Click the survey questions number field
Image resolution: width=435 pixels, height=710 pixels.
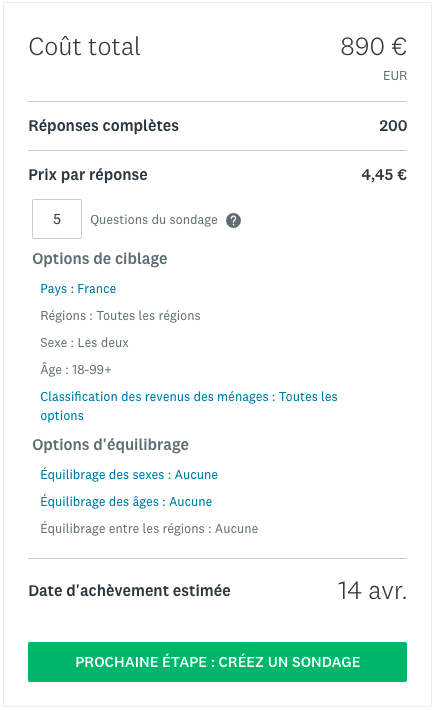point(57,219)
